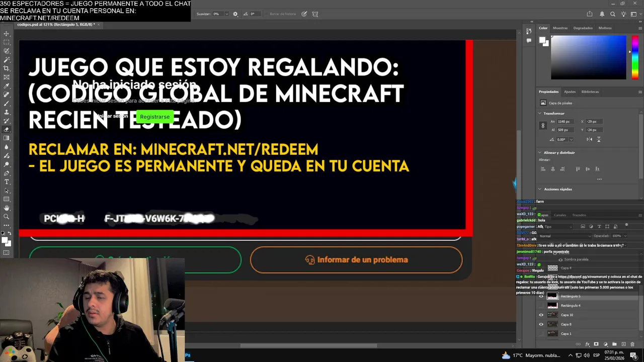Show the Rectángulo 4 layer
644x362 pixels.
tap(541, 306)
